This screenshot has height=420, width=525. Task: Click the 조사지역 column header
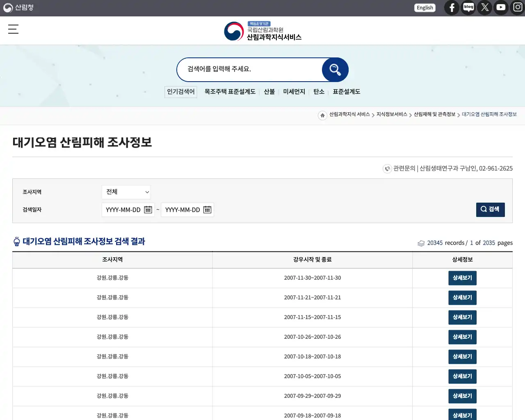112,260
